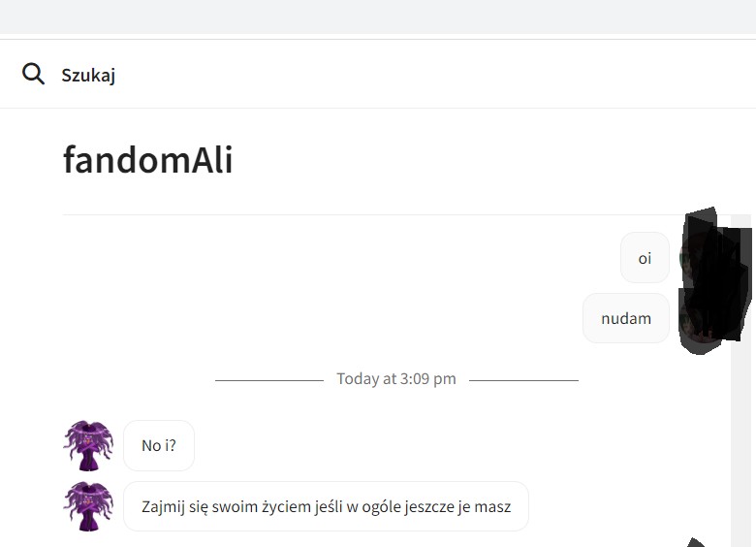Select the "oi" message bubble
This screenshot has height=547, width=756.
pos(645,258)
